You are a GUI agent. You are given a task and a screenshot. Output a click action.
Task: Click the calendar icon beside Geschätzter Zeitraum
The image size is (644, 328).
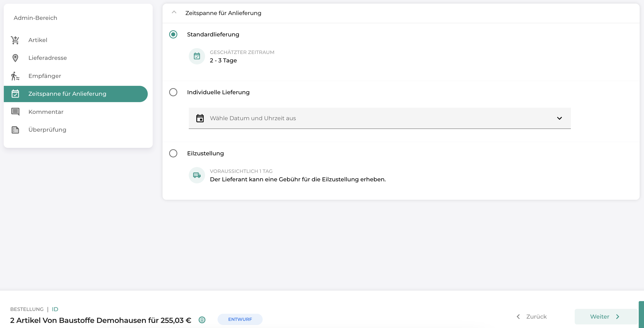click(197, 56)
